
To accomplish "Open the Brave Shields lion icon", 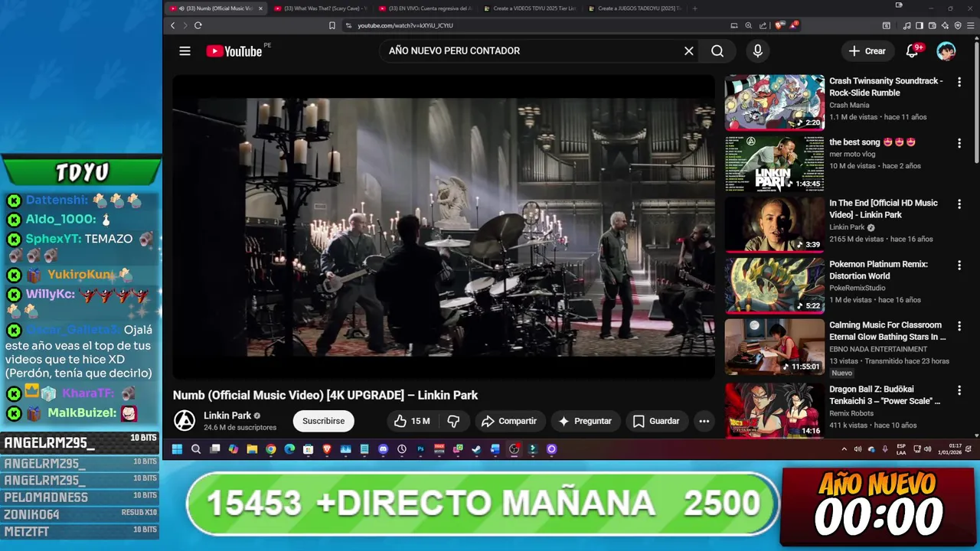I will pos(779,25).
